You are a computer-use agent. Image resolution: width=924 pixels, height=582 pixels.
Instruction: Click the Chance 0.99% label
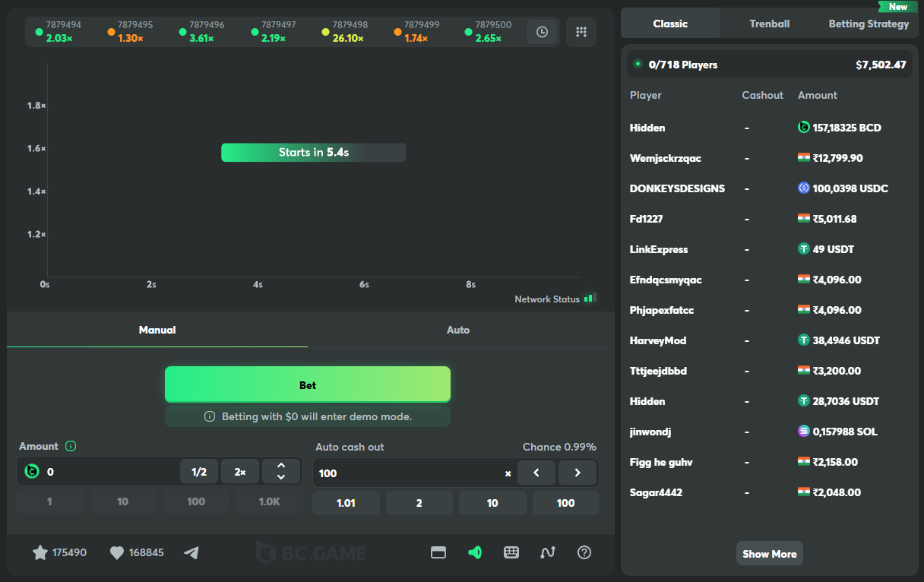tap(559, 447)
